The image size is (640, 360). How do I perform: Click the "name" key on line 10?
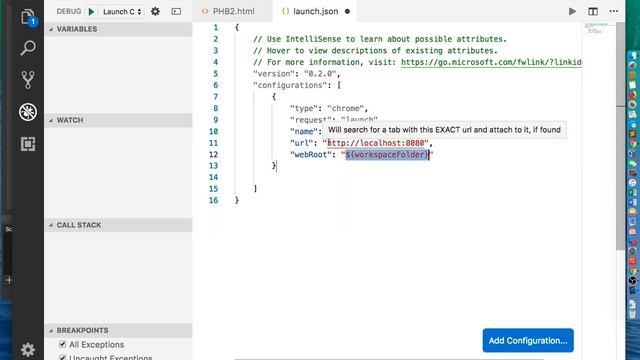304,131
